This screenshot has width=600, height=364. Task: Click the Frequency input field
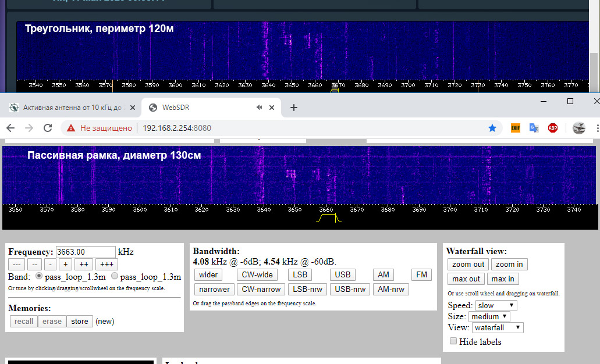tap(86, 252)
